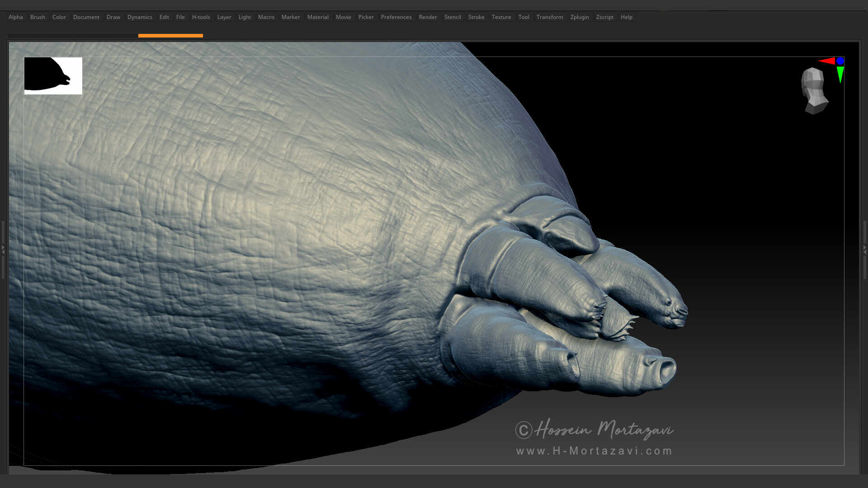Screen dimensions: 868x488
Task: Open the Stroke menu
Action: tap(476, 17)
